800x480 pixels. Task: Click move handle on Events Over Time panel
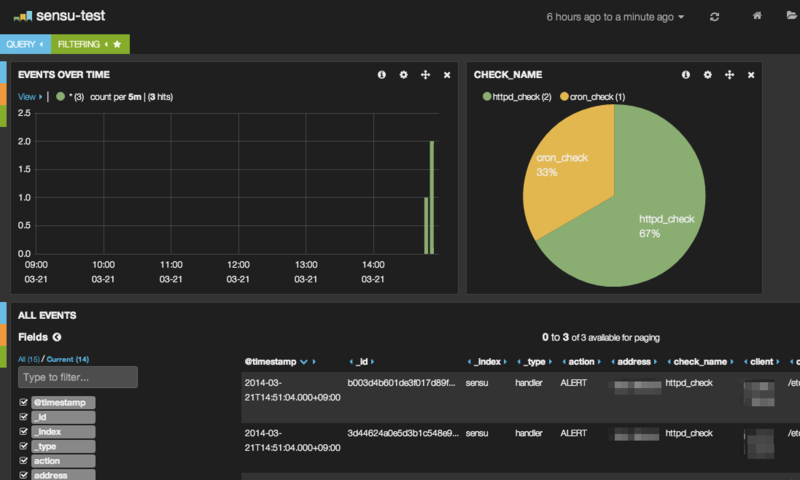426,74
